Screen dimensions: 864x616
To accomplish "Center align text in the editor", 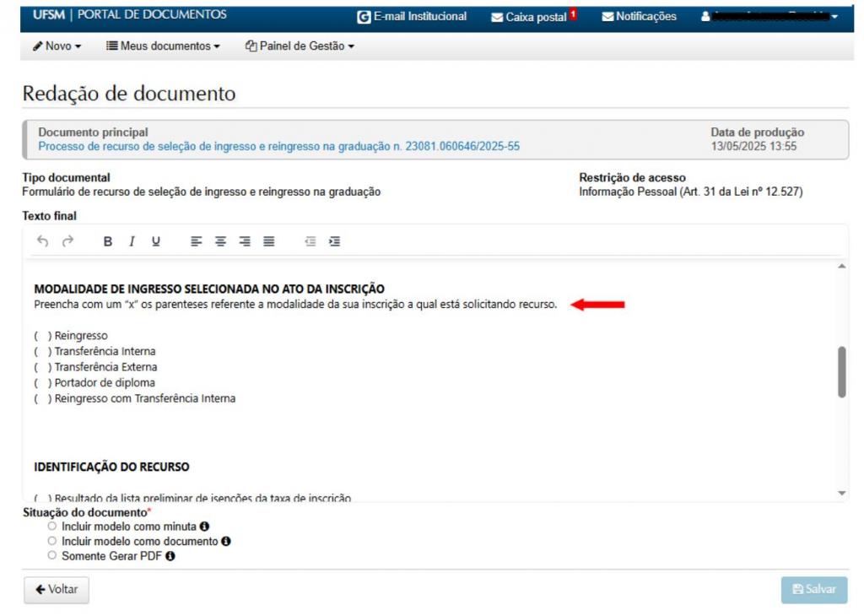I will click(x=220, y=241).
